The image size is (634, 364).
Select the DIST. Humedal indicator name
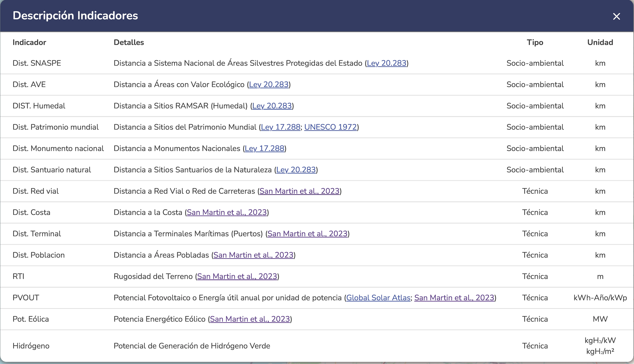(39, 106)
